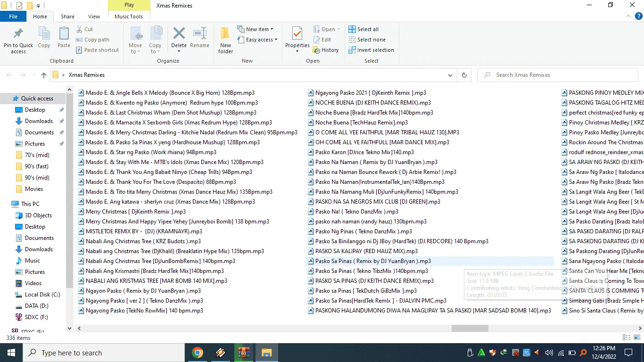Image resolution: width=644 pixels, height=362 pixels.
Task: Click the Copy path button
Action: (x=92, y=40)
